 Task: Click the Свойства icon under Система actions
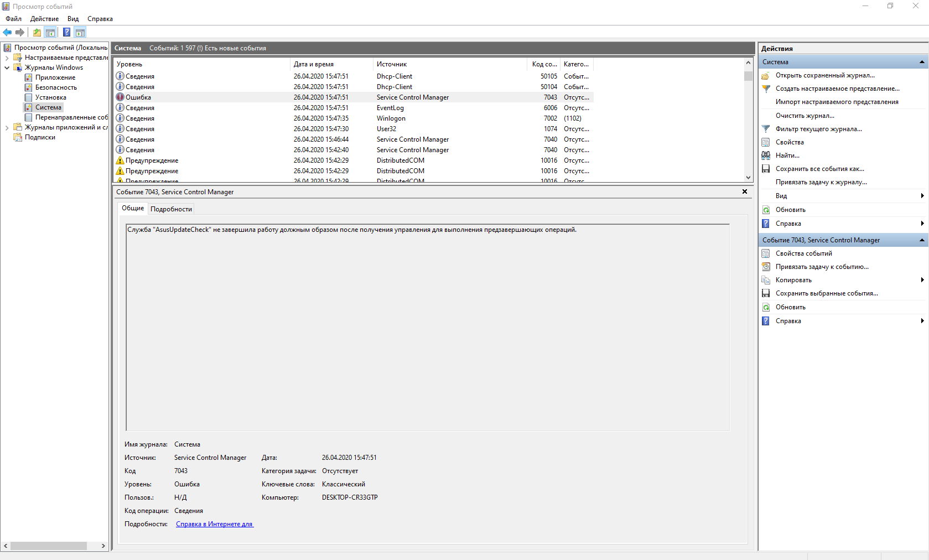[766, 142]
